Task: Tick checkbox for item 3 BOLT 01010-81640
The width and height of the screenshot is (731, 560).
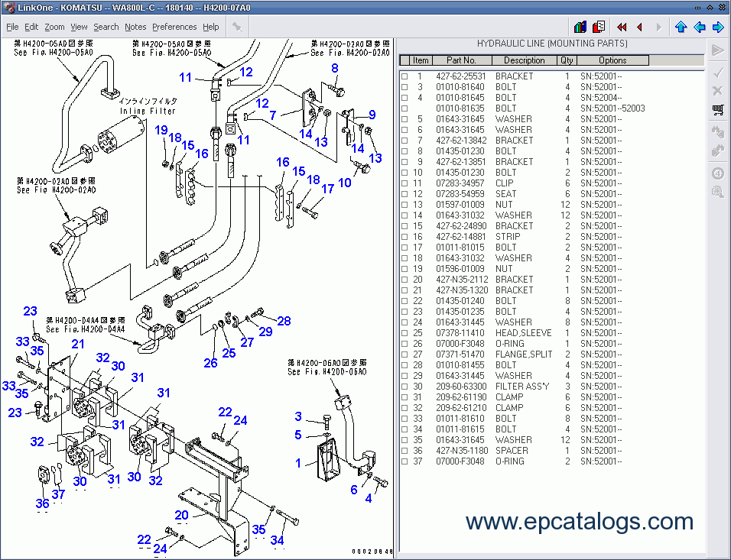Action: point(404,87)
